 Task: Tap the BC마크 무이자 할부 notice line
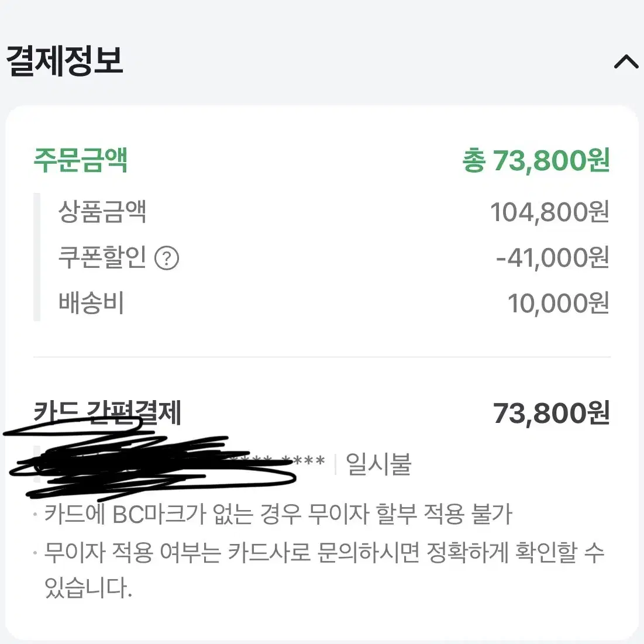(x=278, y=514)
